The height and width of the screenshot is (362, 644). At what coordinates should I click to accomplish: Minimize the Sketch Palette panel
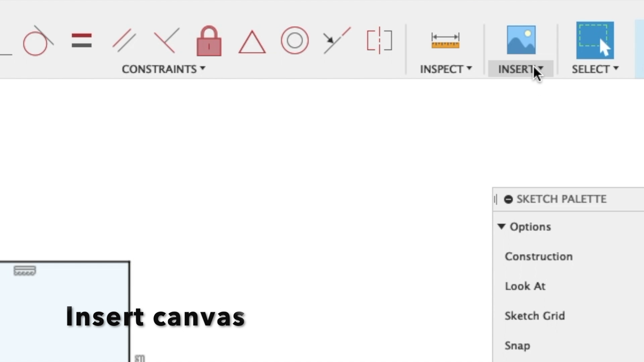[508, 199]
